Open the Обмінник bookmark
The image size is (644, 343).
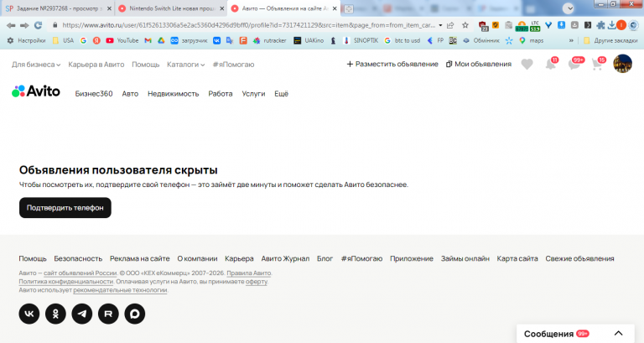pos(481,40)
